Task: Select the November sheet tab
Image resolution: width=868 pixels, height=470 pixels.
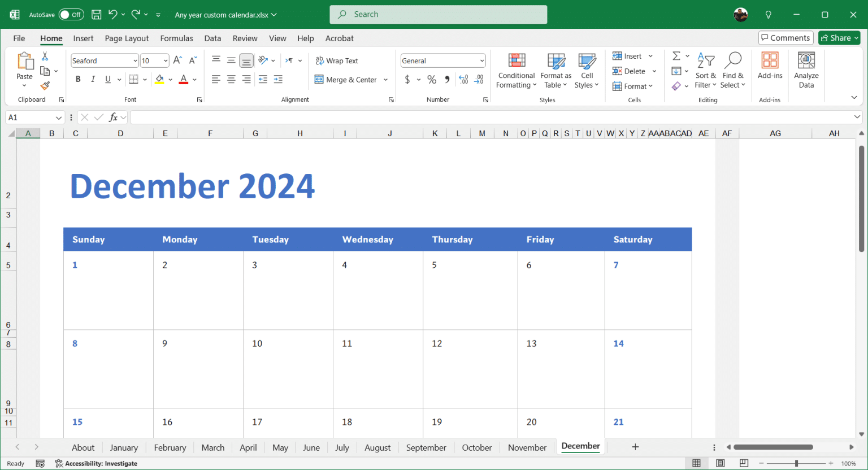Action: coord(526,447)
